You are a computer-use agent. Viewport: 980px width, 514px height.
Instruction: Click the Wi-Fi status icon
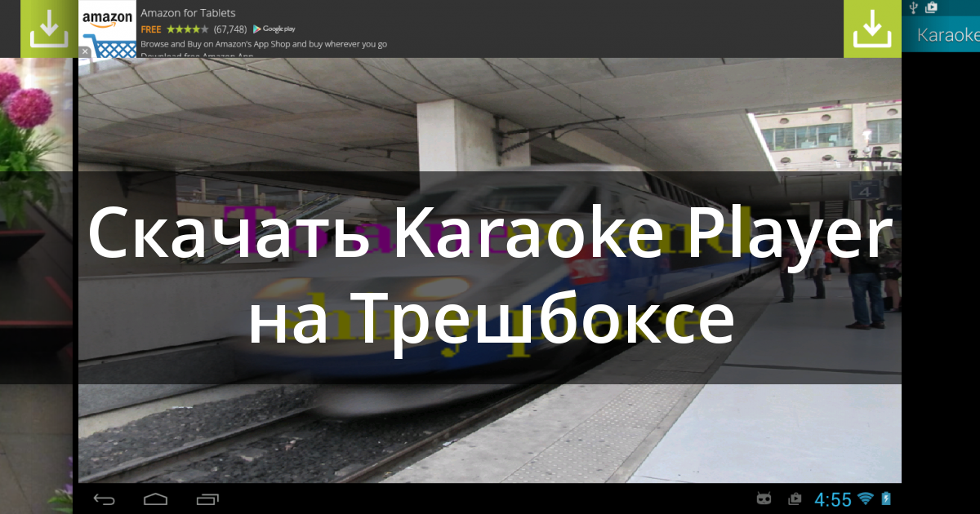pyautogui.click(x=866, y=498)
